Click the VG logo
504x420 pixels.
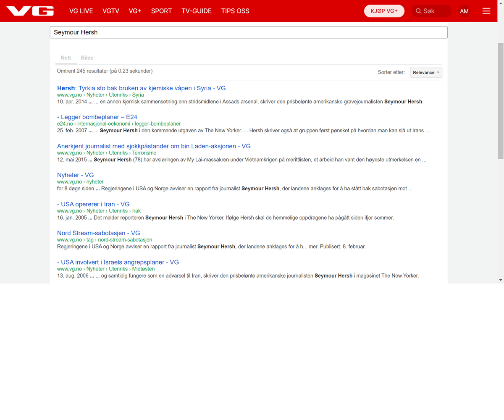(x=30, y=11)
